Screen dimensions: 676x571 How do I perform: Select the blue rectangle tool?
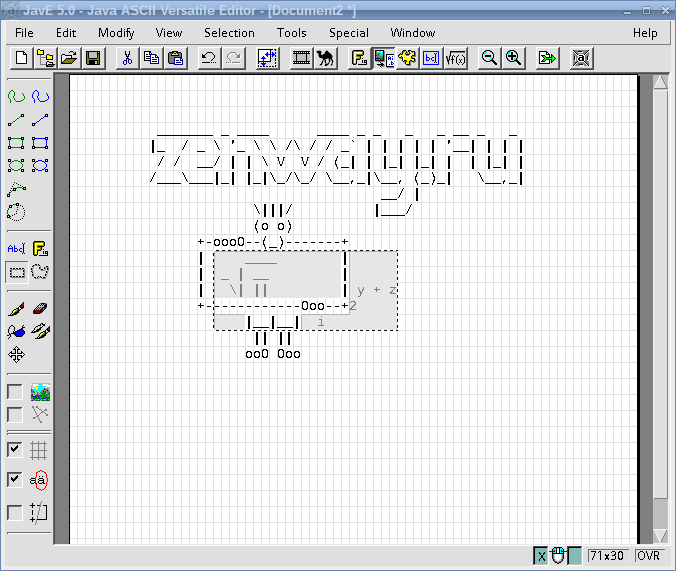(x=40, y=143)
